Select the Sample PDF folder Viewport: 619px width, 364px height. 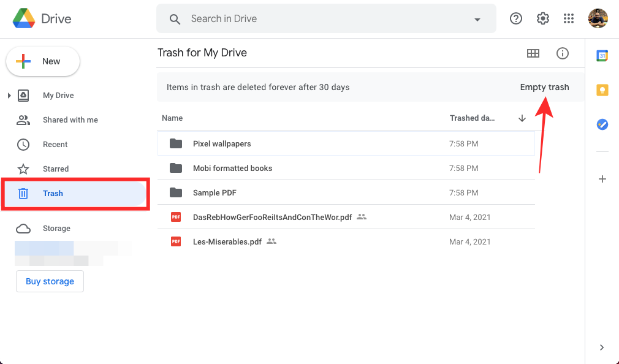coord(346,192)
